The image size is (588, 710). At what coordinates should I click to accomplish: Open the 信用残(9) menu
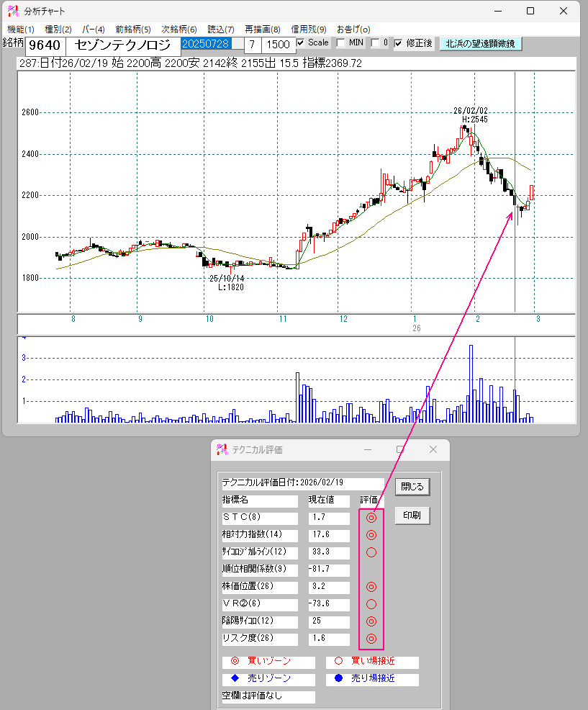308,30
